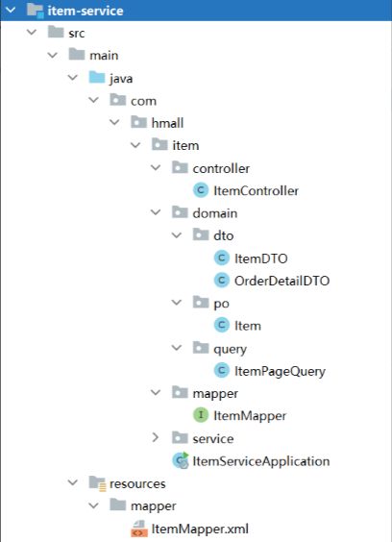Collapse the item package

coord(135,145)
